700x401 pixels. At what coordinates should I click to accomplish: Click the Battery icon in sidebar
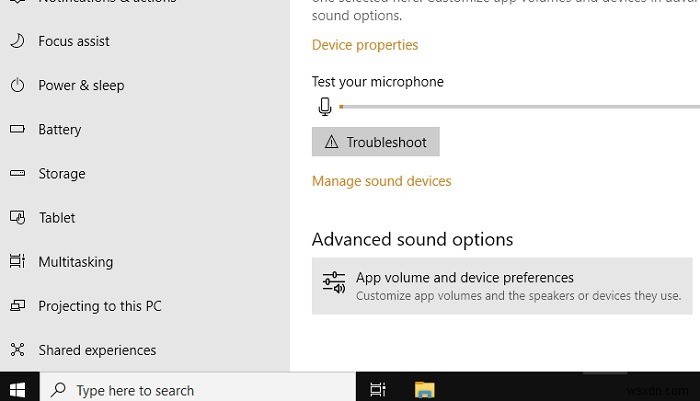[17, 129]
